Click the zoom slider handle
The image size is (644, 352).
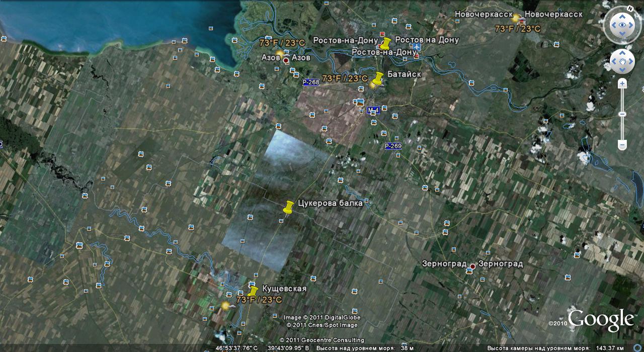[x=622, y=114]
